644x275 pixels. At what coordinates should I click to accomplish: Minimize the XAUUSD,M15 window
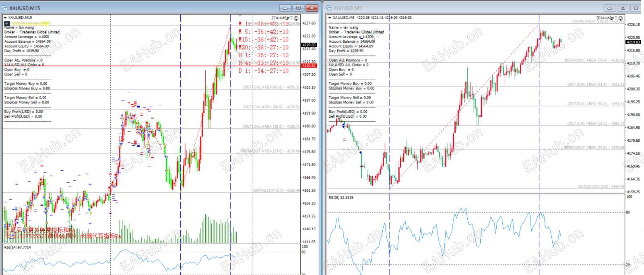coord(285,8)
